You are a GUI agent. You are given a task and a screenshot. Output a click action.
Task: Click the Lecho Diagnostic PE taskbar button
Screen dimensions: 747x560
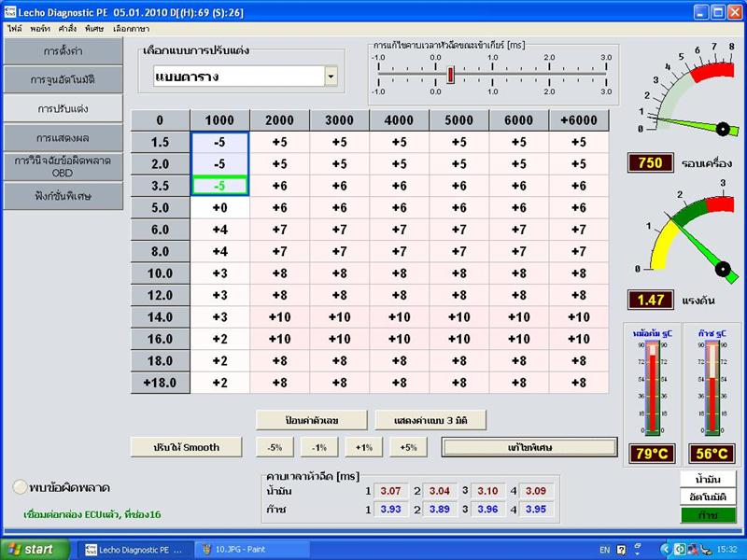(x=134, y=550)
